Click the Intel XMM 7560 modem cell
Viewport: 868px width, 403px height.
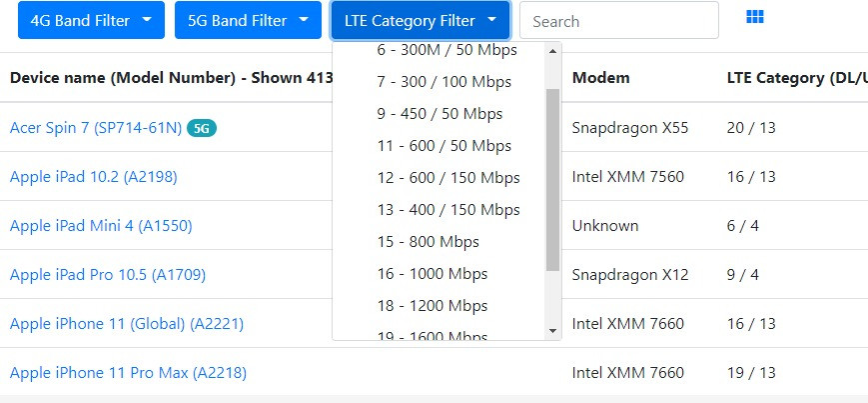tap(627, 177)
